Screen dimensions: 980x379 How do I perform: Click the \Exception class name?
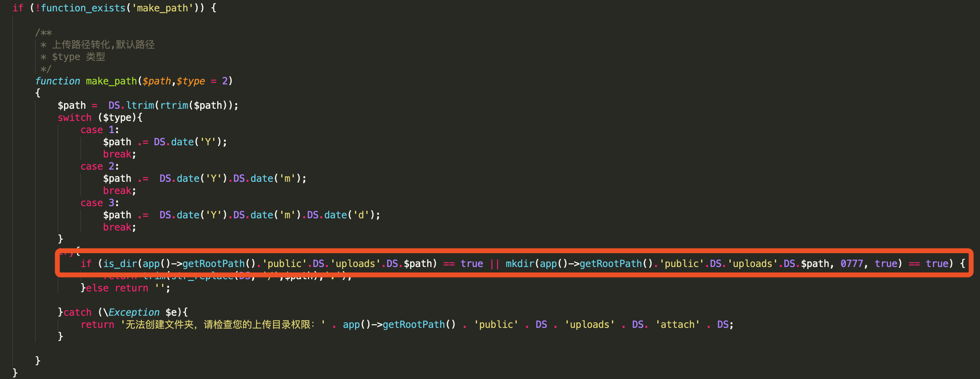click(131, 312)
